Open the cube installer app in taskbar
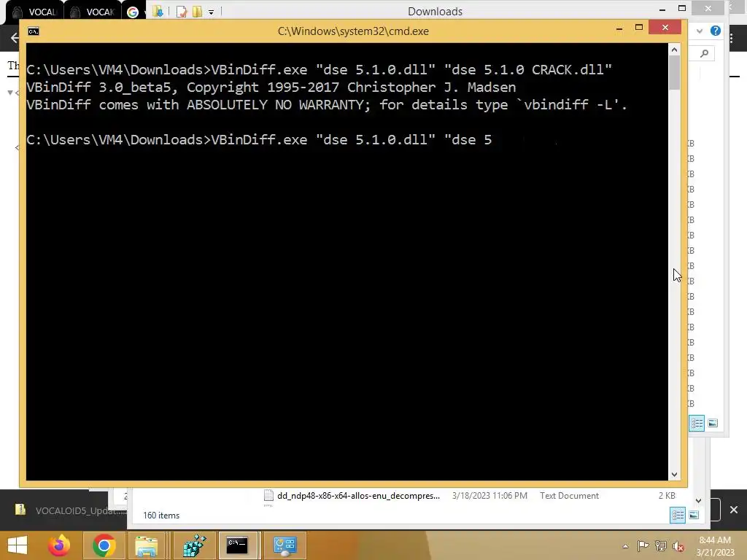 click(194, 545)
